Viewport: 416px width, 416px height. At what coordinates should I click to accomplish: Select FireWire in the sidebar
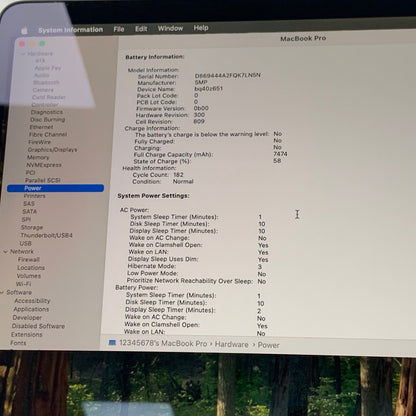click(x=40, y=142)
